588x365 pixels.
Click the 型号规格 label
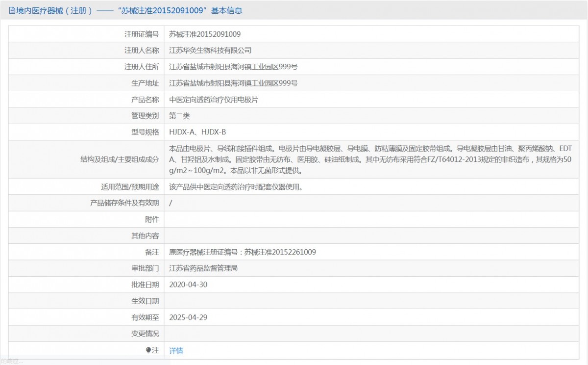coord(145,132)
